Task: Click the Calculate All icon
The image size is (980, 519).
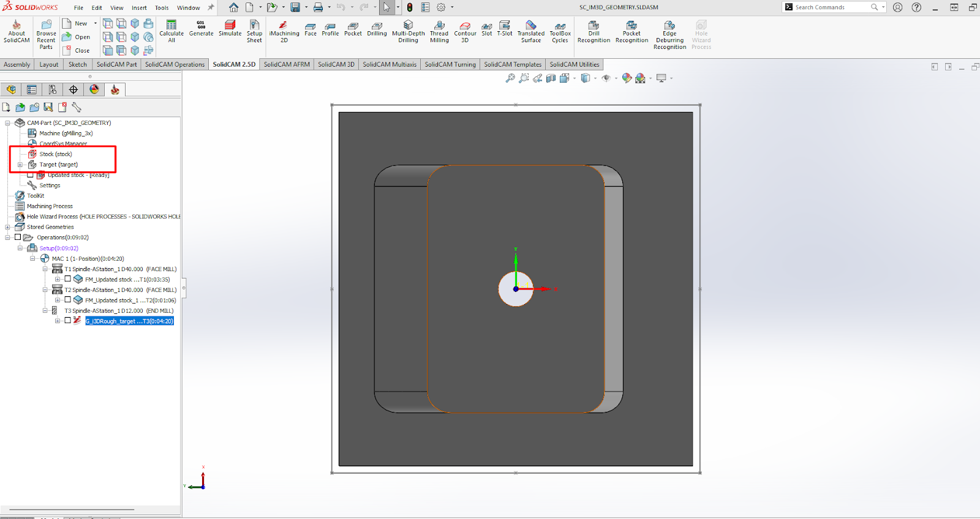Action: 171,32
